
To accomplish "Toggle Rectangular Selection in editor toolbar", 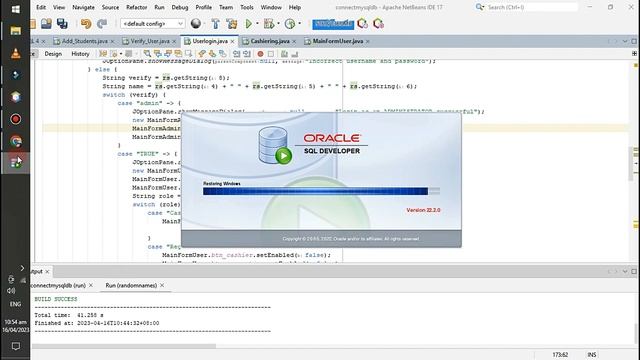I will click(x=188, y=54).
